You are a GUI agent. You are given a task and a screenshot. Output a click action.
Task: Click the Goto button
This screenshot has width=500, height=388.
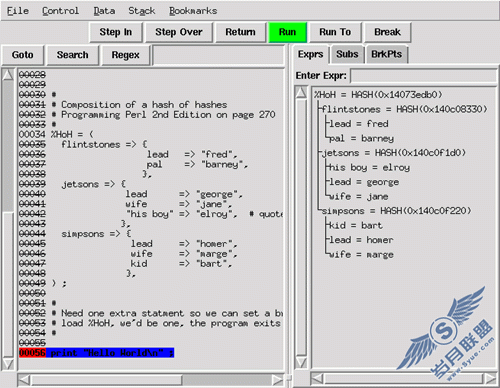(23, 55)
